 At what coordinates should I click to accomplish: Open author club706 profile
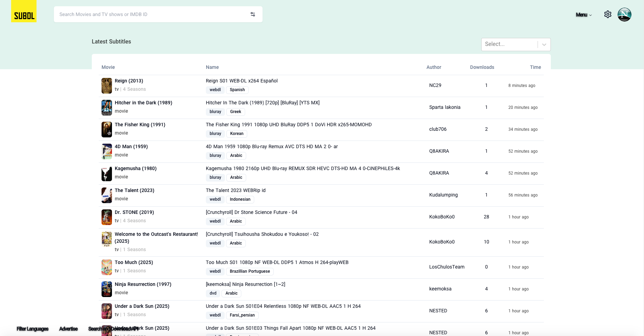click(x=438, y=129)
